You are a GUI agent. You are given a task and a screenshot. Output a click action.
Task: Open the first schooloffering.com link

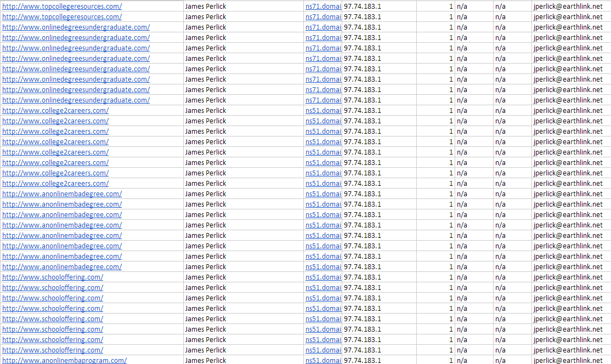point(53,277)
